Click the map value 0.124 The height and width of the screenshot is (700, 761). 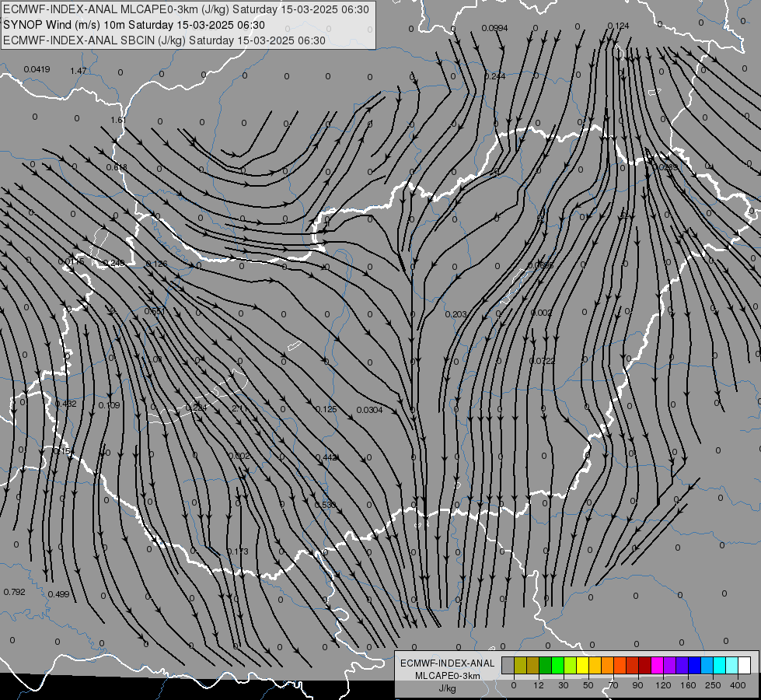(618, 26)
